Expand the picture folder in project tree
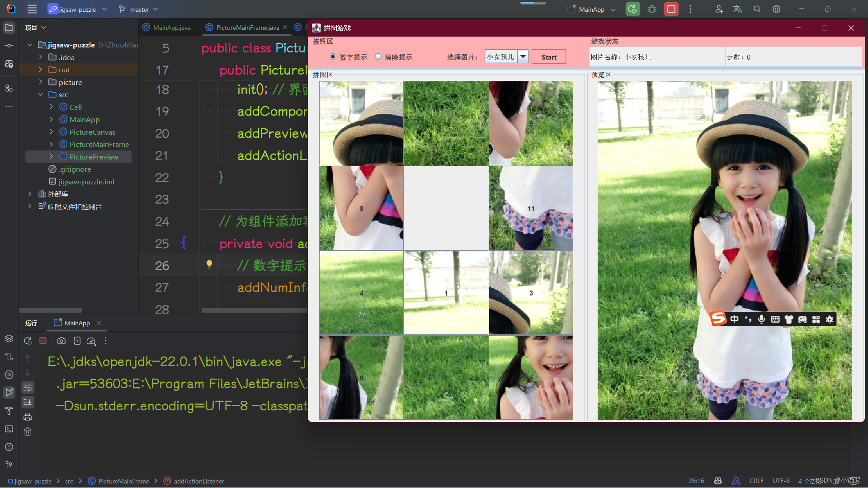Screen dimensions: 868x488 point(41,82)
